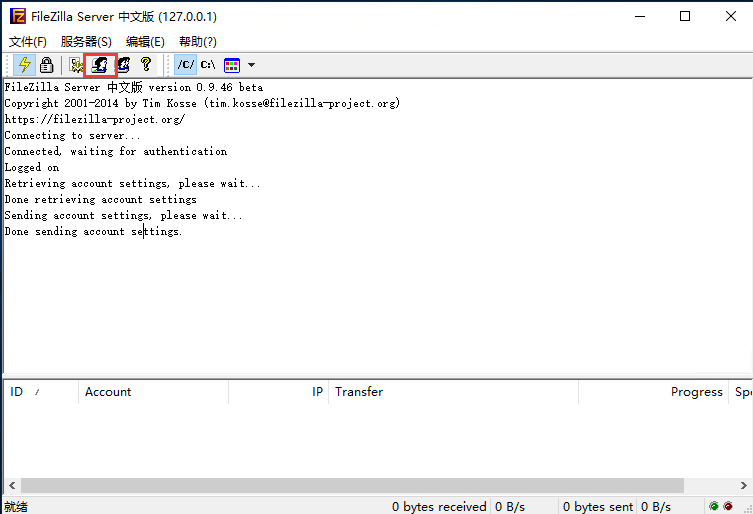Screen dimensions: 753x514
Task: Open server settings gear icon
Action: [75, 65]
